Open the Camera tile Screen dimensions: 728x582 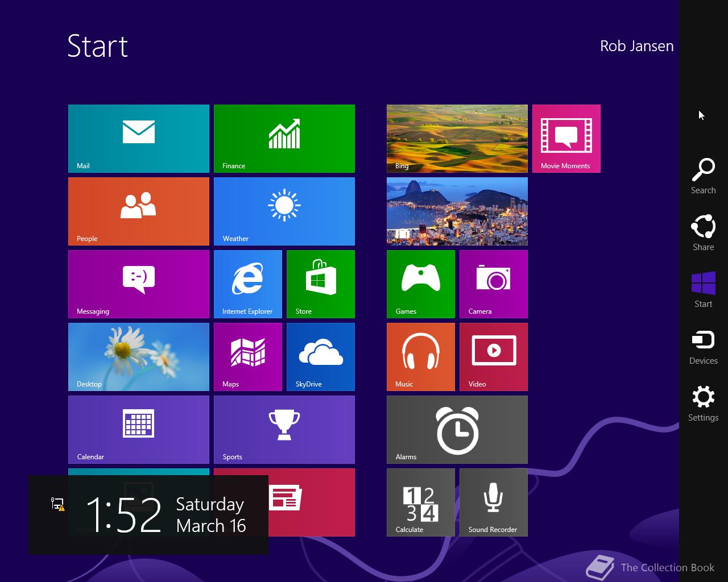(494, 284)
